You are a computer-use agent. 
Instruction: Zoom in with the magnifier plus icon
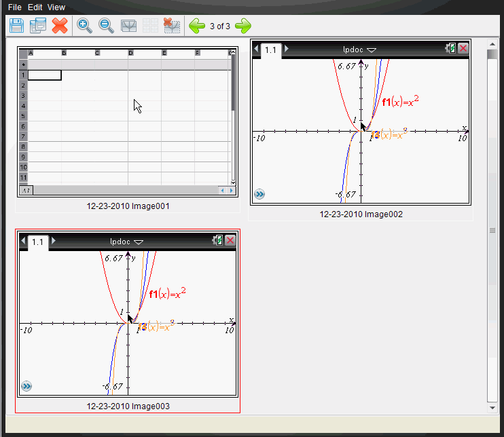coord(84,26)
